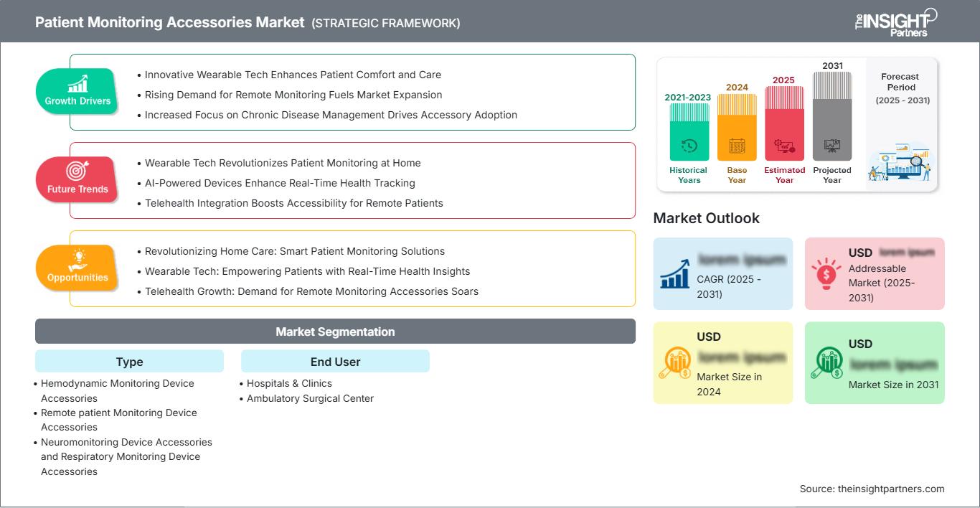
Task: Click 'Neuromonitoring Device Accessories' list item
Action: [126, 456]
